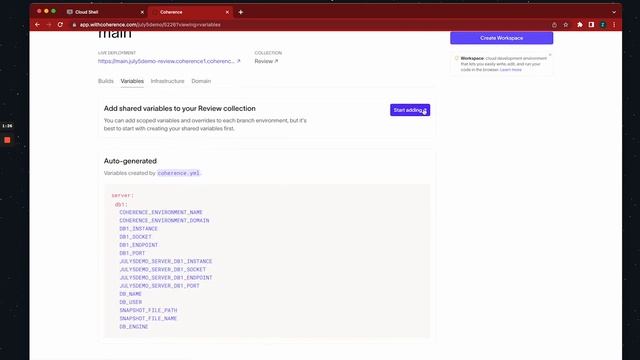Click the Auto-generated heading
Viewport: 640px width, 360px height.
(130, 161)
